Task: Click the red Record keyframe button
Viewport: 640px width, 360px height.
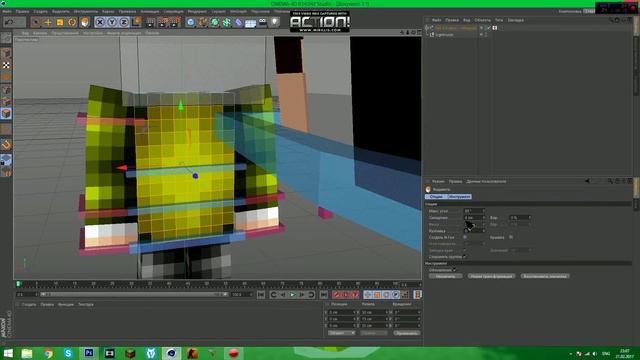Action: click(x=336, y=295)
